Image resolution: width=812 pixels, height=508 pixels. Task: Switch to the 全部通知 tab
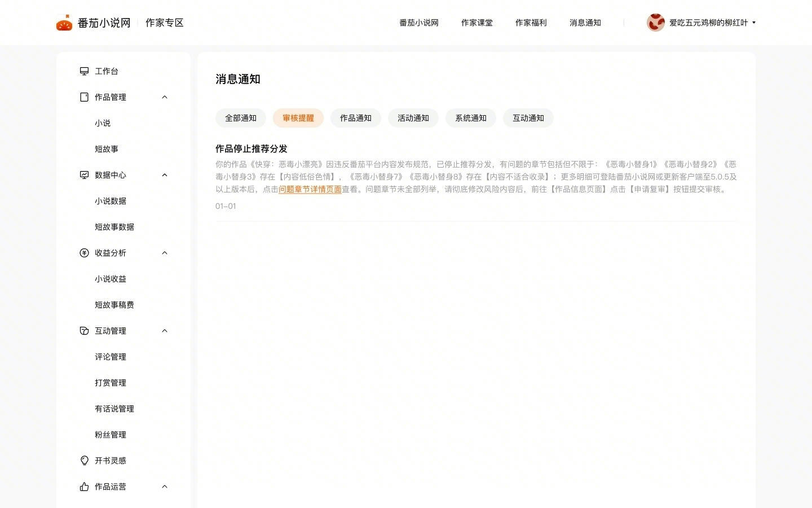(x=241, y=118)
